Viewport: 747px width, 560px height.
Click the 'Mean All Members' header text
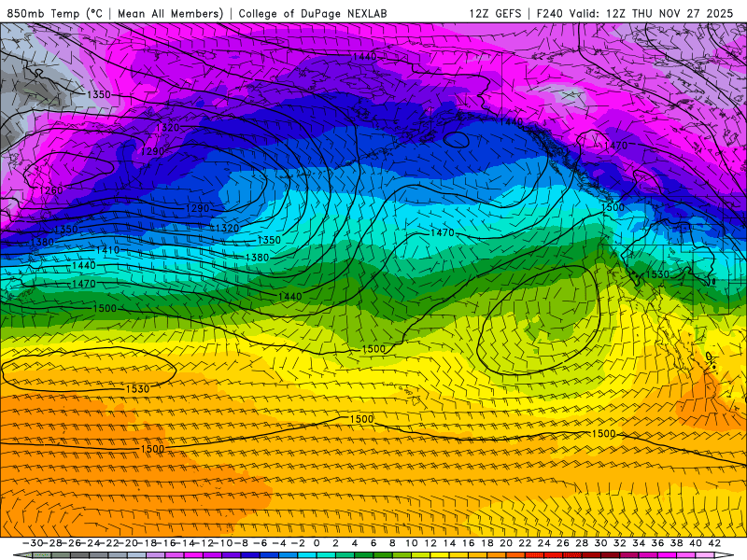[x=170, y=13]
